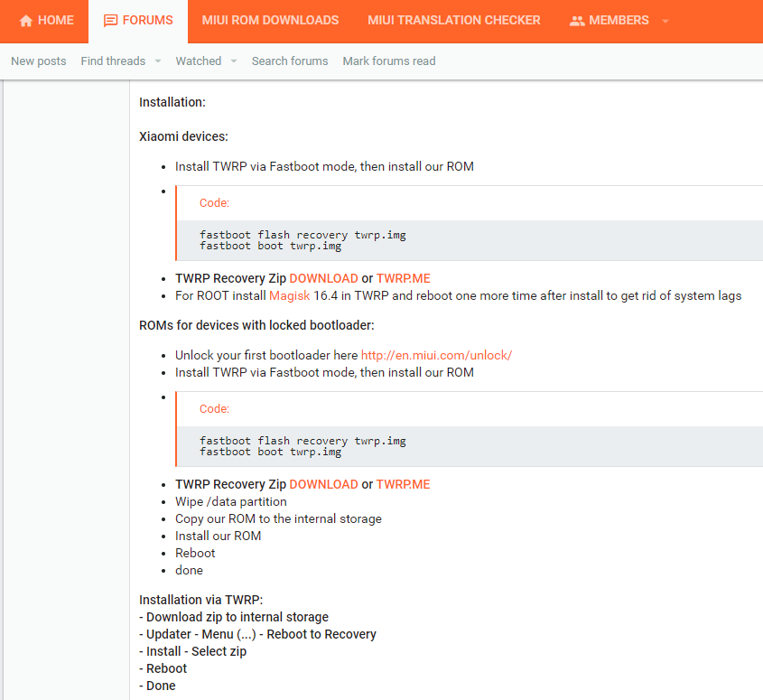The image size is (763, 700).
Task: Open the FORUMS tab label
Action: point(147,21)
